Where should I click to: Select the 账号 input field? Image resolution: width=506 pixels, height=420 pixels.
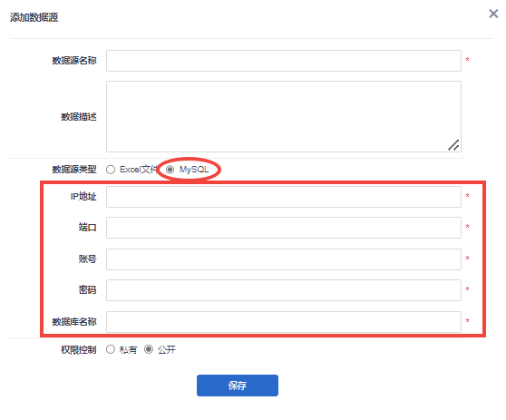[x=284, y=259]
